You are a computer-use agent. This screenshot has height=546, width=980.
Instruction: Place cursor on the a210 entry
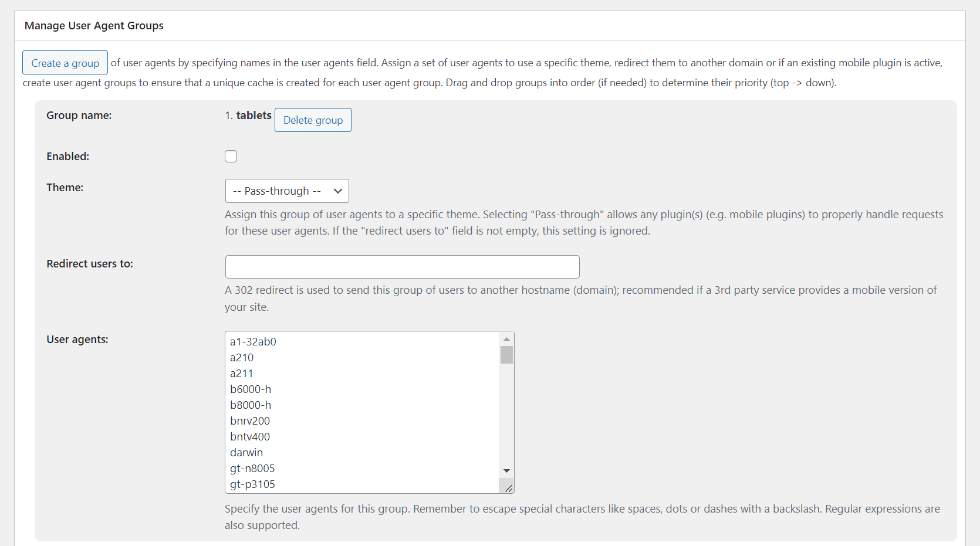click(242, 358)
